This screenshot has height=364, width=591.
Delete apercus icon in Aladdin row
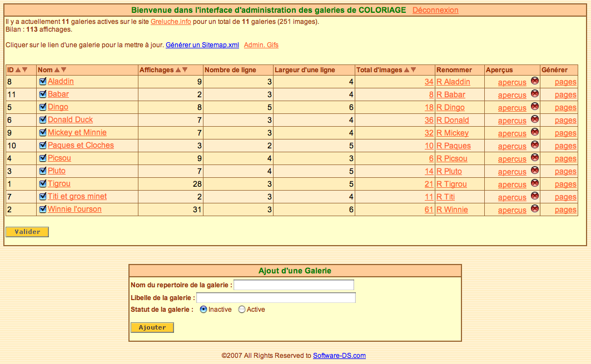(534, 81)
